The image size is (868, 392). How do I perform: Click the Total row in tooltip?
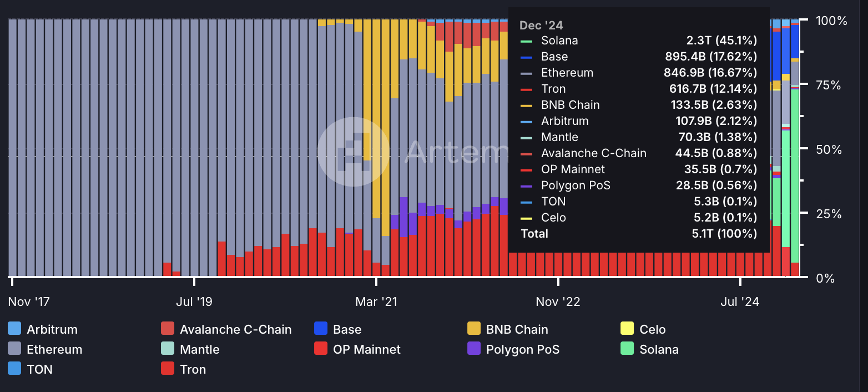click(639, 233)
